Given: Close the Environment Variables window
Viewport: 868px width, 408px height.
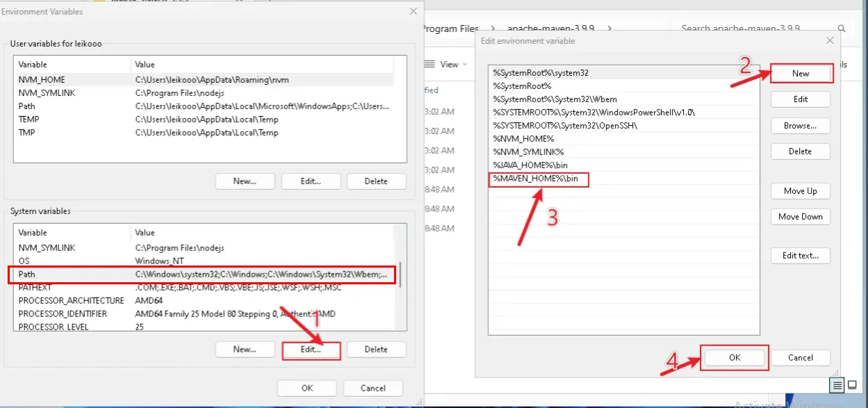Looking at the screenshot, I should [413, 12].
